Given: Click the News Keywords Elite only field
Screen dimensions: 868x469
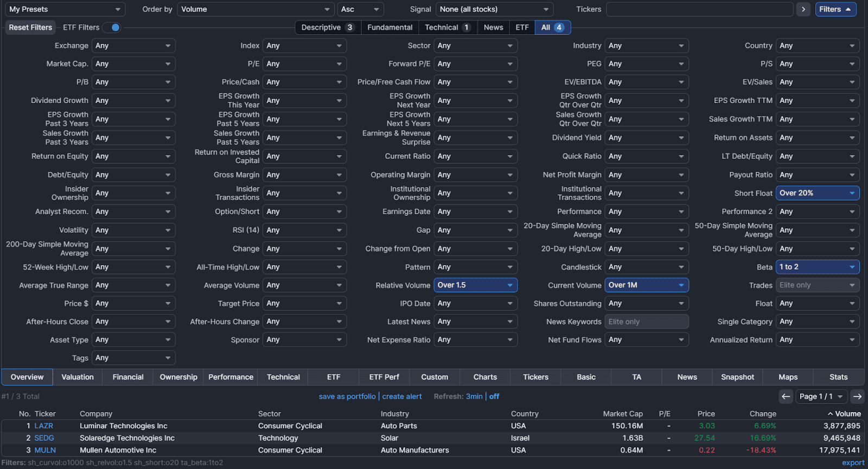Looking at the screenshot, I should pos(647,322).
